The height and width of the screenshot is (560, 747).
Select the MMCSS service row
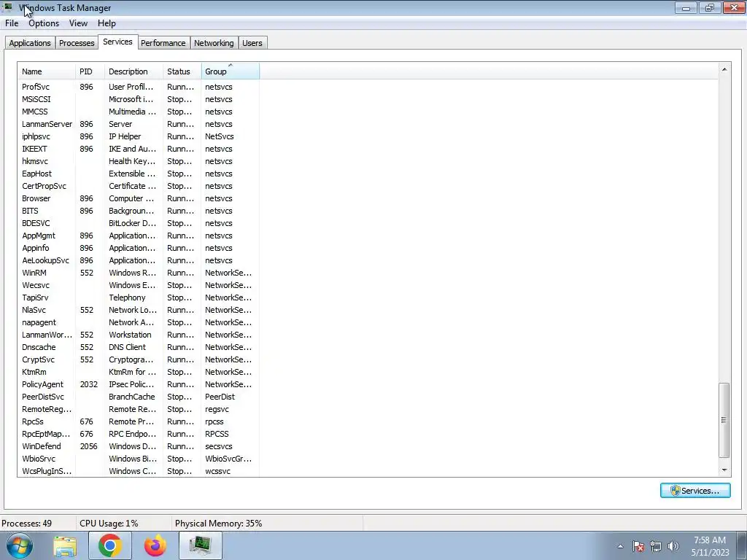[x=139, y=112]
